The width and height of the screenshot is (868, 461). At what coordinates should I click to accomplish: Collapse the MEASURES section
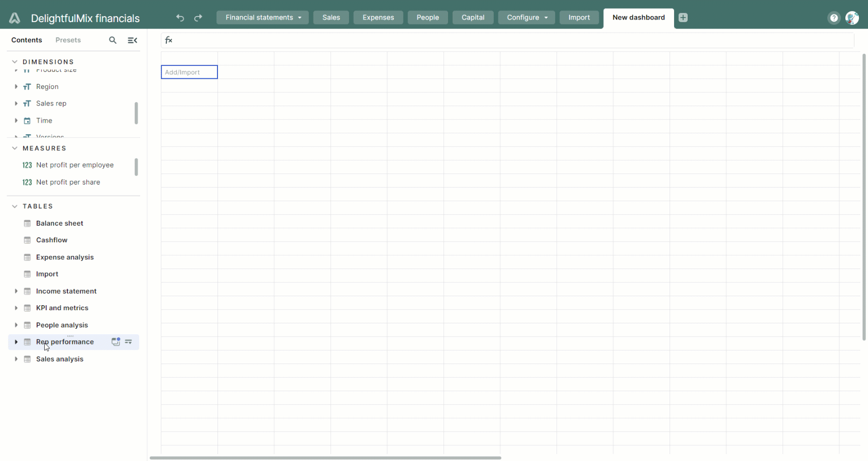click(15, 148)
